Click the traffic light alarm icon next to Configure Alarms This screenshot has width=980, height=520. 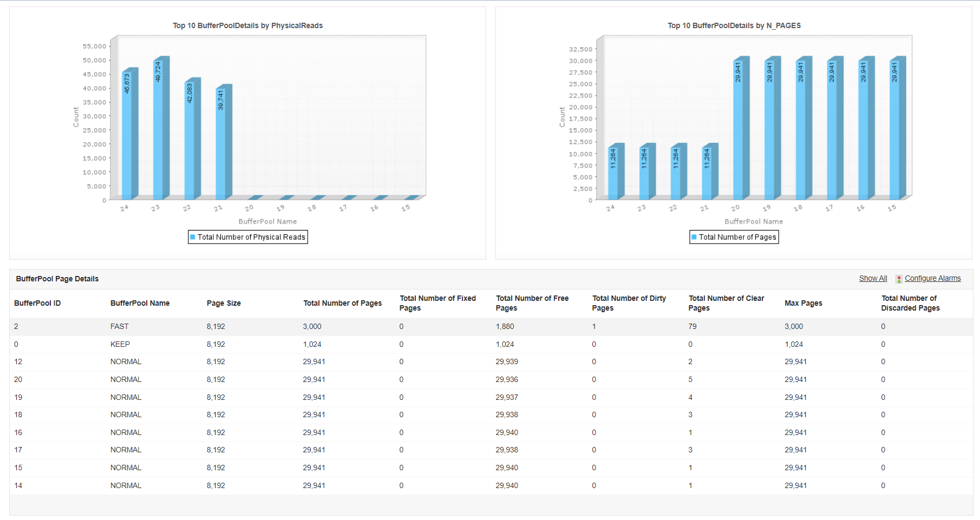899,278
